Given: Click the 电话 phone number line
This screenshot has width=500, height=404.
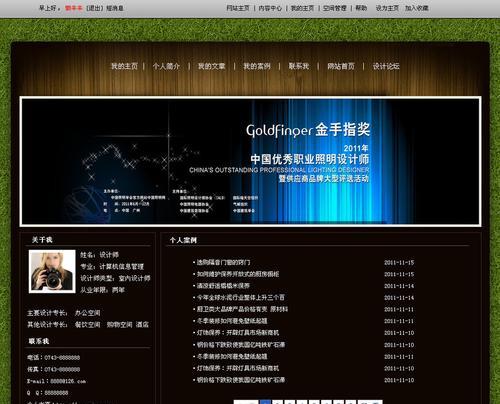Looking at the screenshot, I should (x=54, y=357).
